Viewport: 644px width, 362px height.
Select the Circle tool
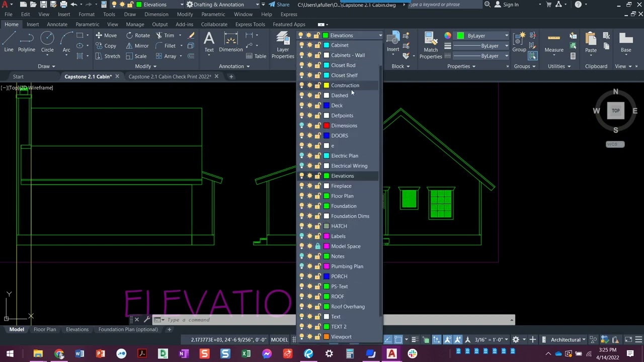coord(47,42)
